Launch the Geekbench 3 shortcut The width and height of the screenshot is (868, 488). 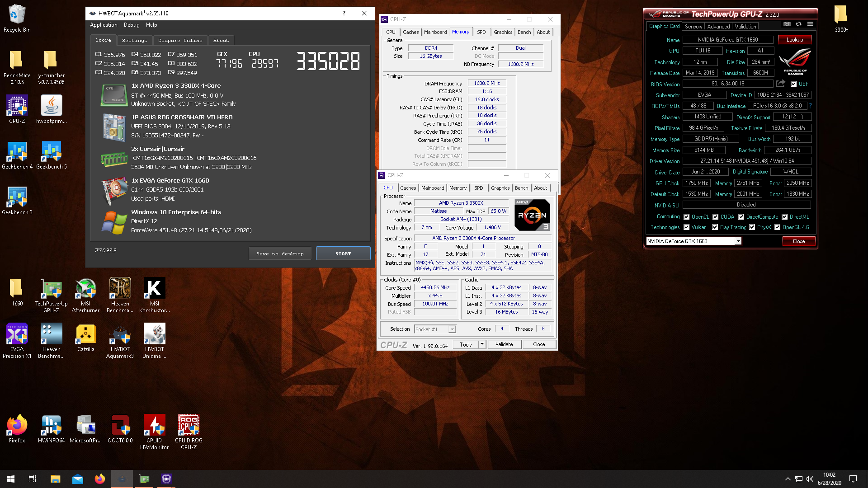17,201
